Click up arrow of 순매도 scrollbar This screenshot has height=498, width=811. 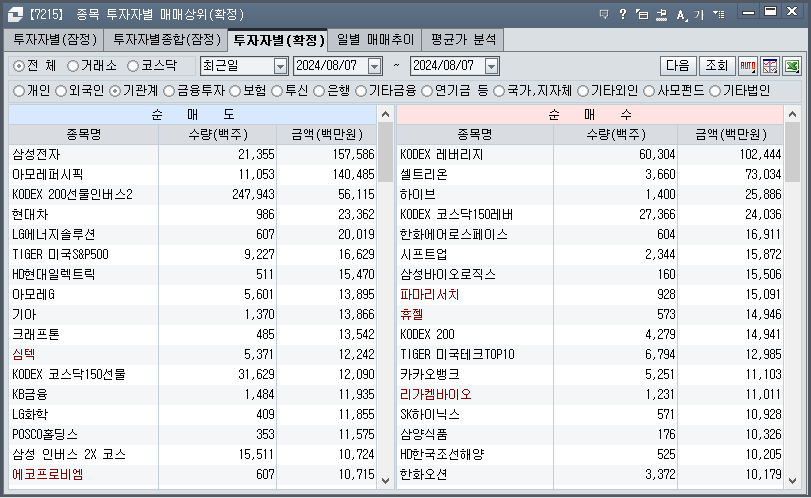pos(385,114)
